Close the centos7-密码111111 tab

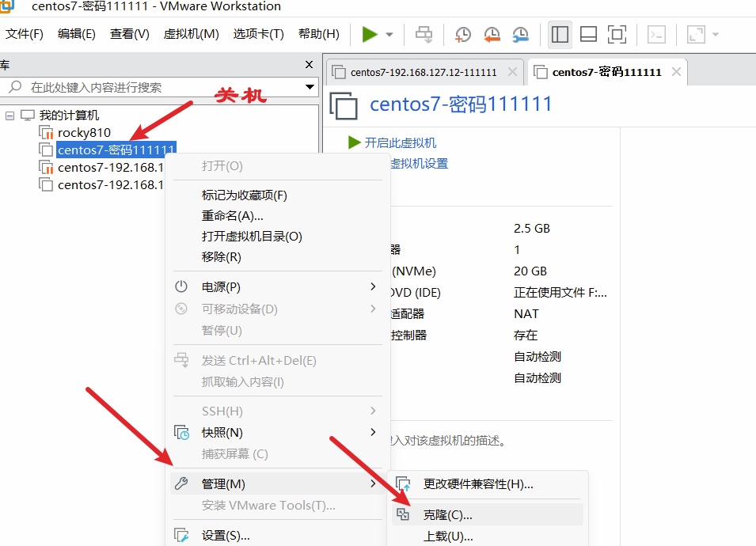677,72
